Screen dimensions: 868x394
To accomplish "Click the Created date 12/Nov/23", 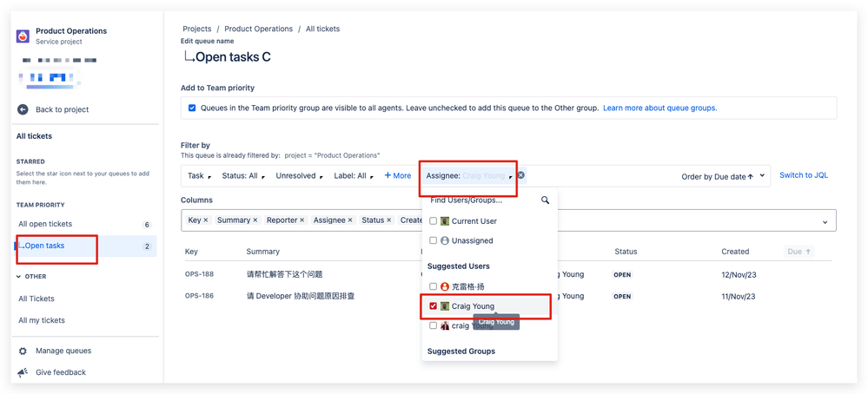I will (x=739, y=274).
